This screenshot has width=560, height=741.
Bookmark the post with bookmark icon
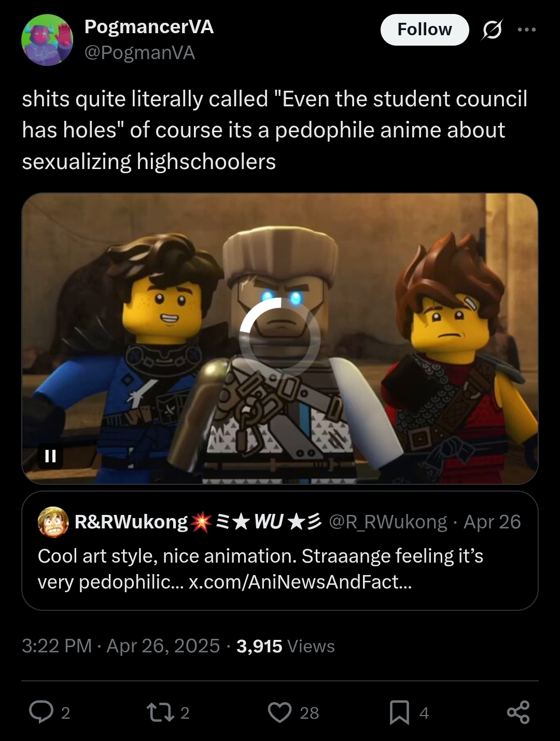coord(399,712)
